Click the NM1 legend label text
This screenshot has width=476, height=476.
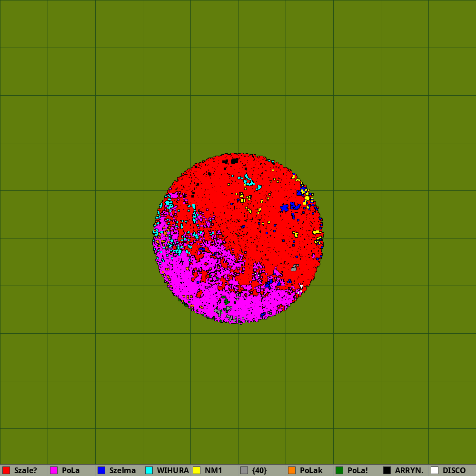(x=213, y=470)
